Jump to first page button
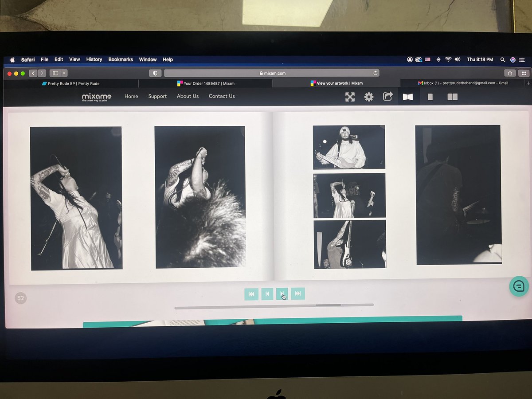532x399 pixels. click(x=251, y=293)
